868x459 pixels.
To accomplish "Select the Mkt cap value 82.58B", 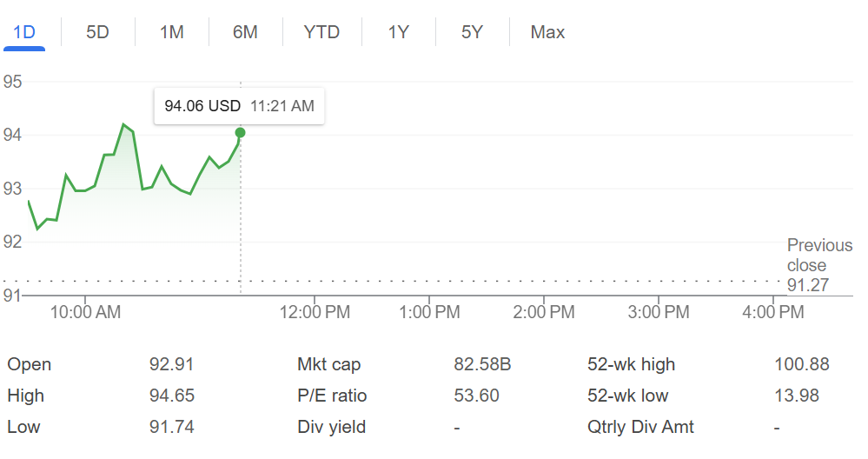I will click(x=482, y=364).
